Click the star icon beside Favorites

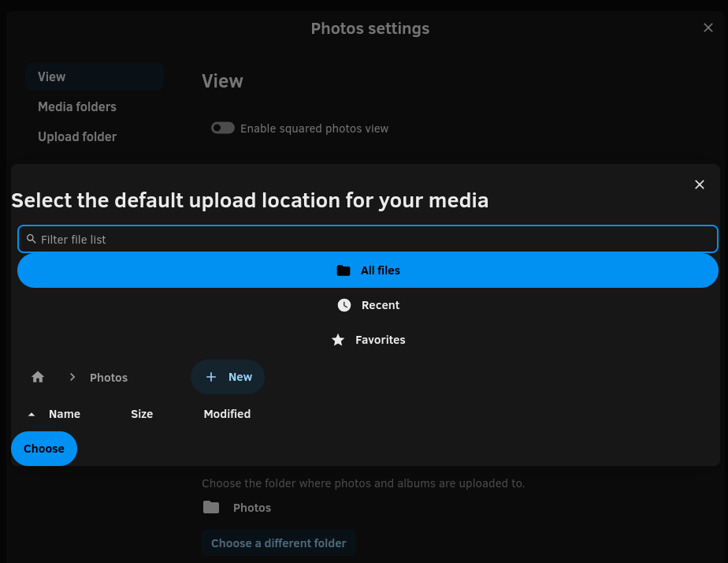pos(338,340)
